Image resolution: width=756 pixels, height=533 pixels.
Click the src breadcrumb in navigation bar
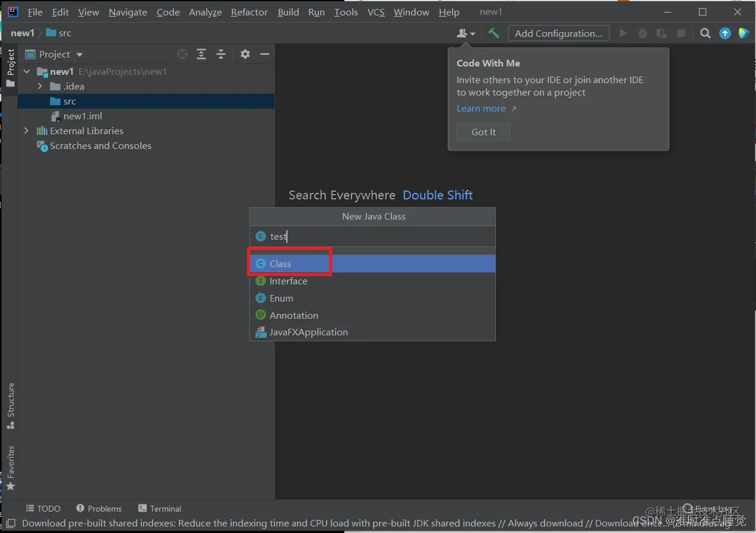click(59, 33)
